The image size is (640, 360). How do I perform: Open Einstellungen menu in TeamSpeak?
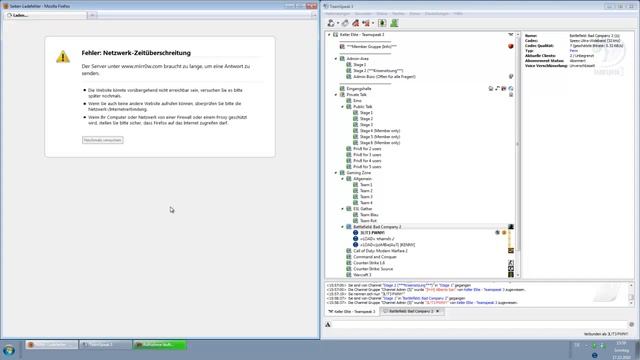437,13
